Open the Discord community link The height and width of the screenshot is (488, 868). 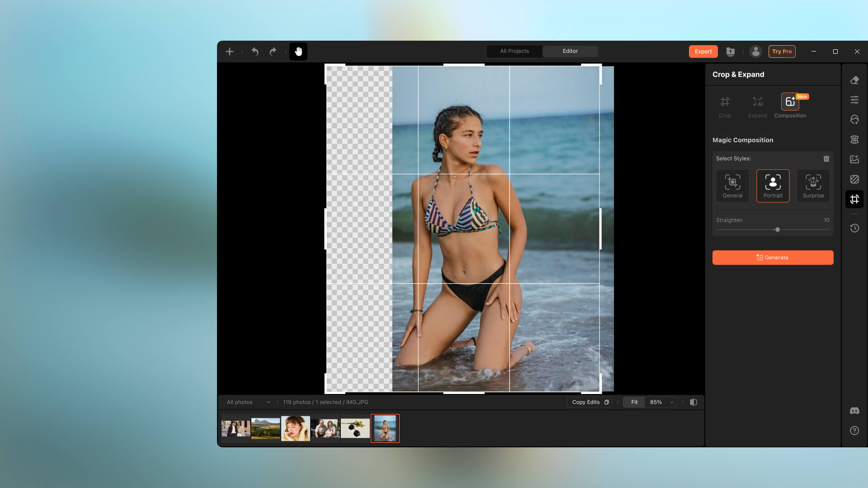(854, 411)
